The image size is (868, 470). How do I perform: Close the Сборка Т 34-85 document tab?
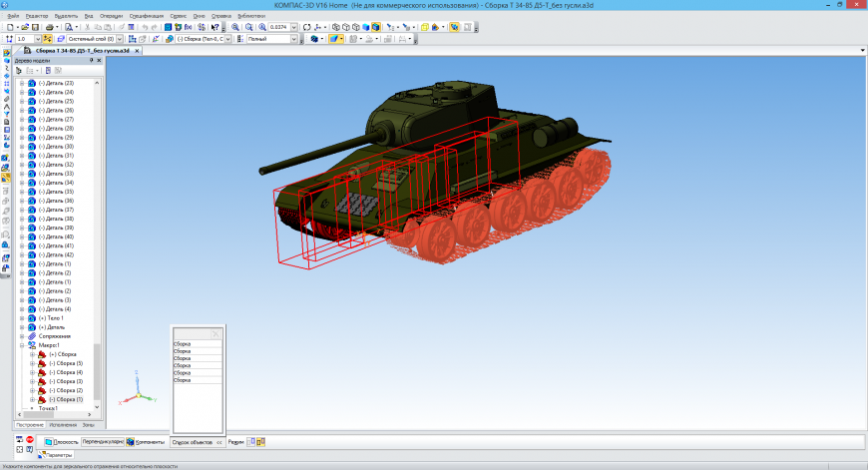(x=138, y=50)
